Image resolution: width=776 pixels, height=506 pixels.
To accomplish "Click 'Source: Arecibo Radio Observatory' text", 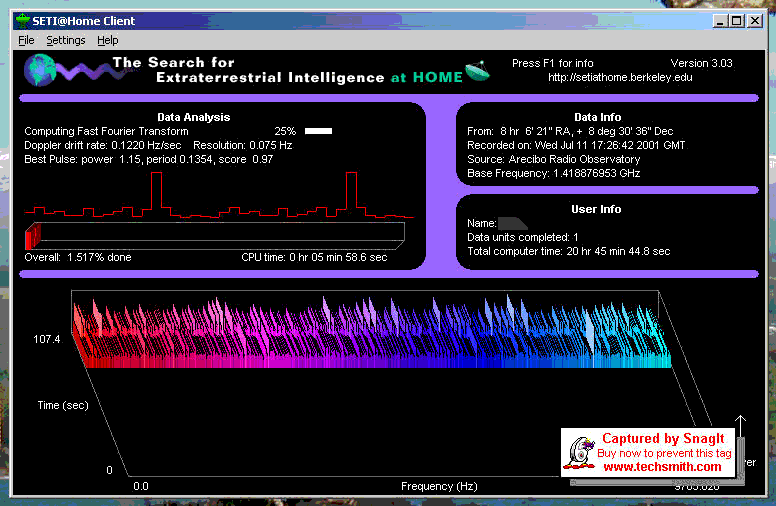I will pos(553,159).
